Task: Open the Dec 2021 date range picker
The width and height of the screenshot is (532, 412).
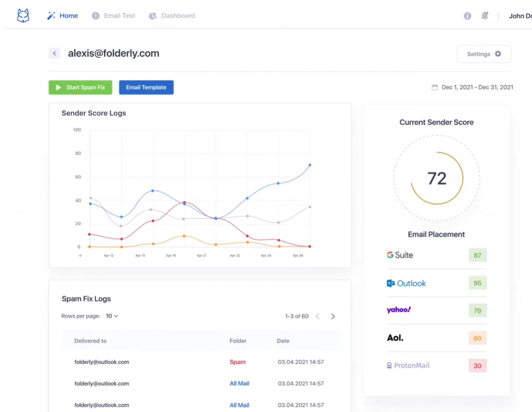Action: (477, 88)
